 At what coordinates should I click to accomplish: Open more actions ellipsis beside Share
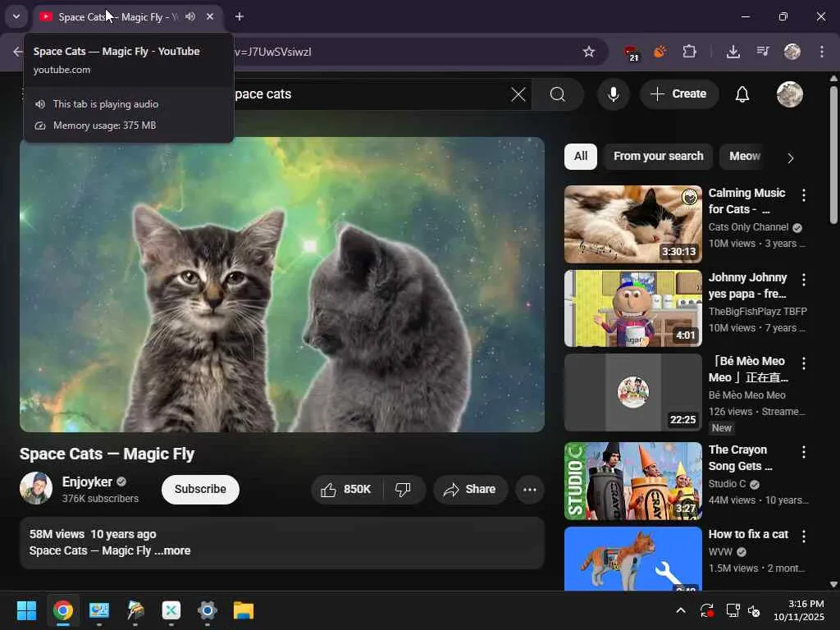tap(530, 489)
